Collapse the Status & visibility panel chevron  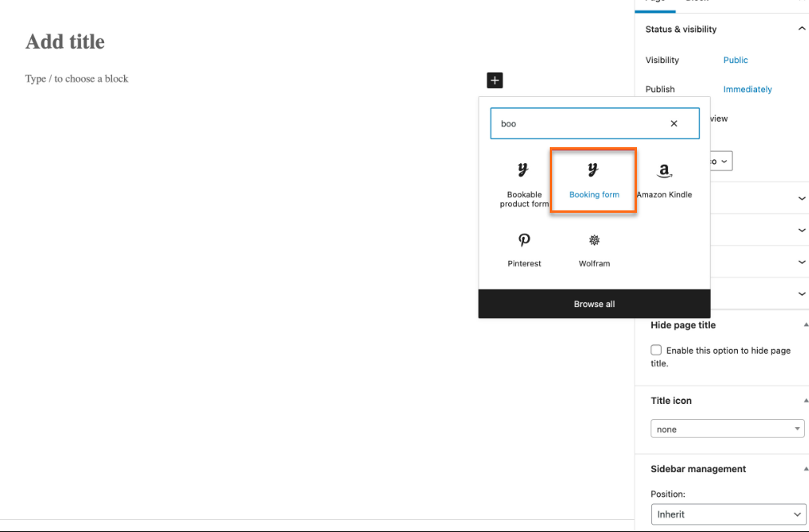coord(801,28)
